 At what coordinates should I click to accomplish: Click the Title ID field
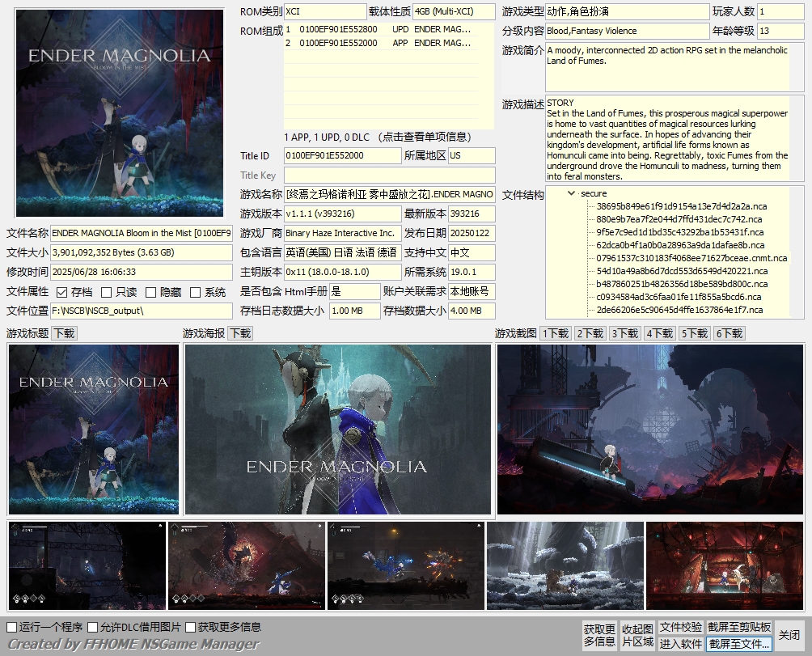click(x=342, y=156)
